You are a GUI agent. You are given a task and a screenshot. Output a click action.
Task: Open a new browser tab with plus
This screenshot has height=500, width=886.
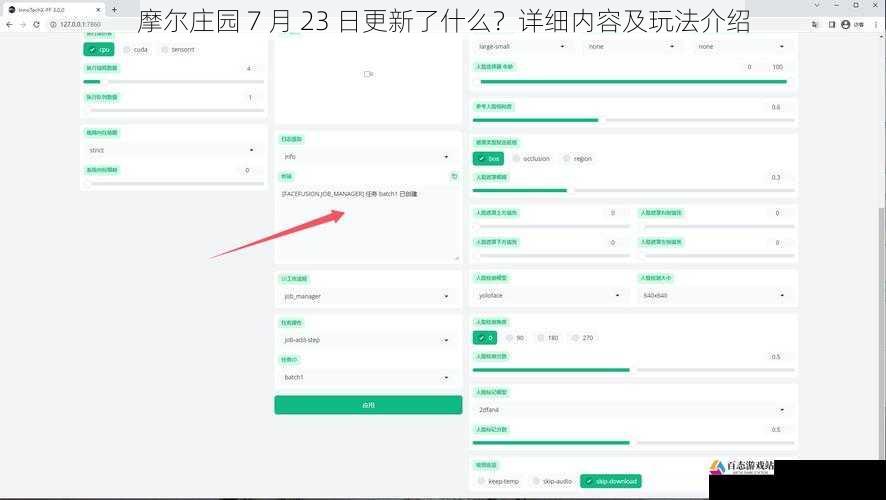pos(114,10)
